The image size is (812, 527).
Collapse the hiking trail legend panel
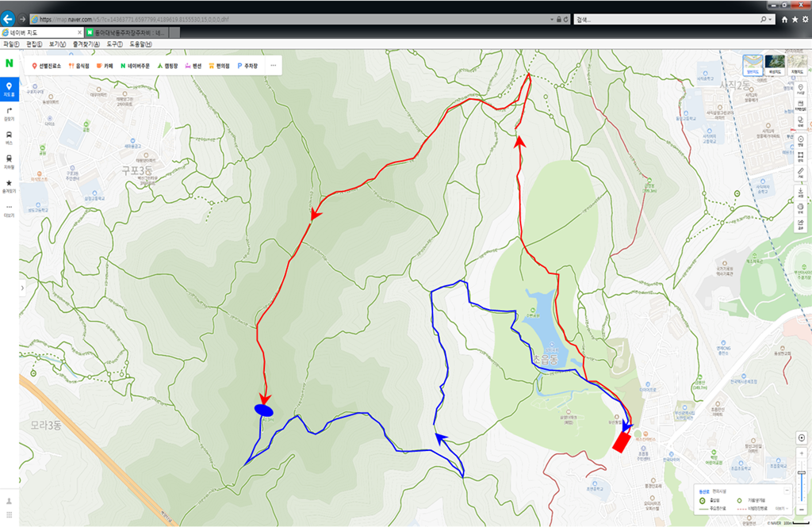[x=786, y=491]
